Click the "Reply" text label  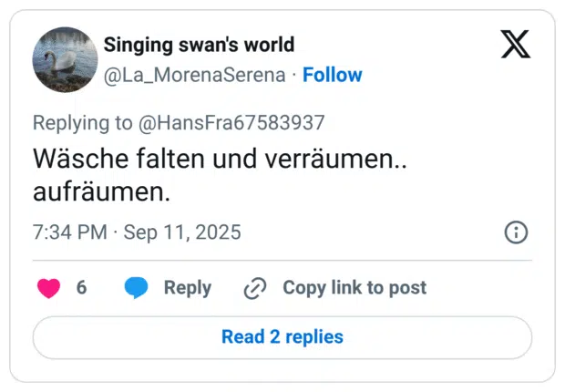(187, 288)
